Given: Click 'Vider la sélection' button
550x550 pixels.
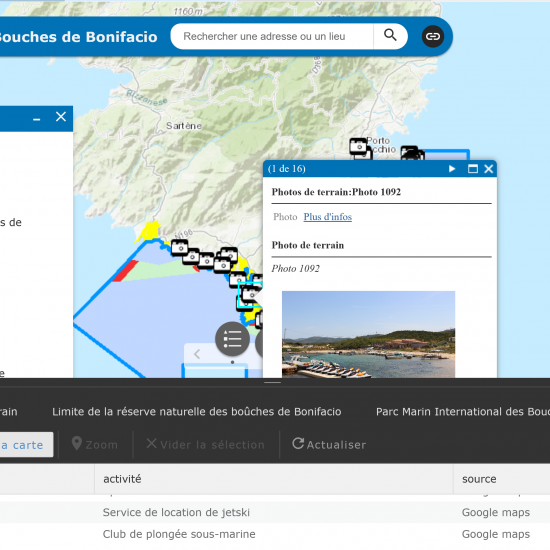Looking at the screenshot, I should tap(206, 444).
